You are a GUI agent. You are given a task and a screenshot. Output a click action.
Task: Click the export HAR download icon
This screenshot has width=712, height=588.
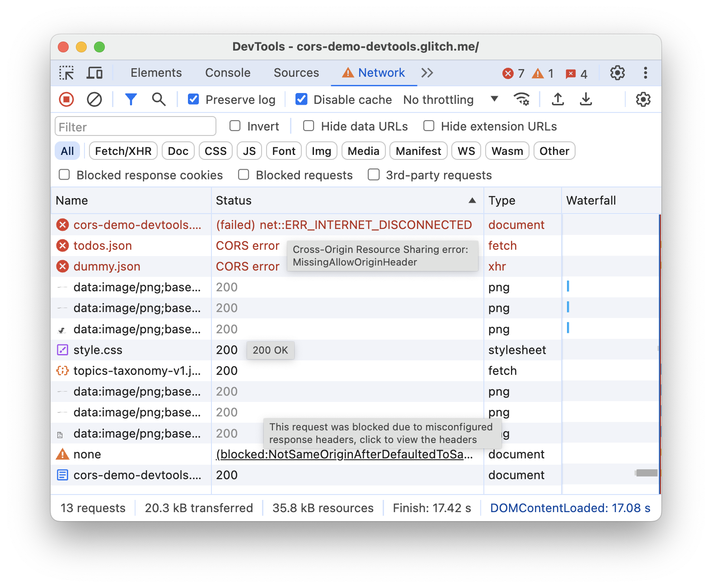[586, 99]
